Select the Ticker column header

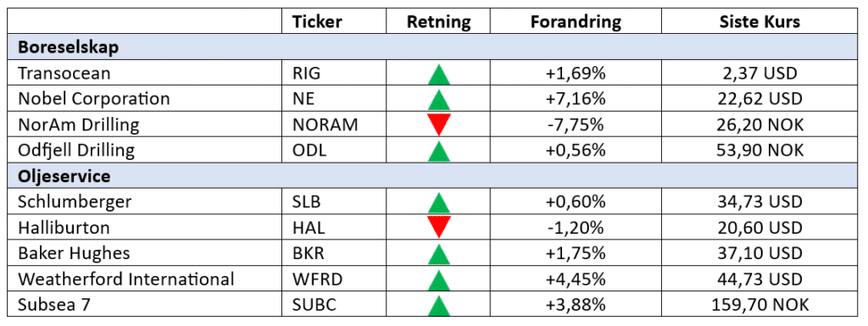[317, 21]
